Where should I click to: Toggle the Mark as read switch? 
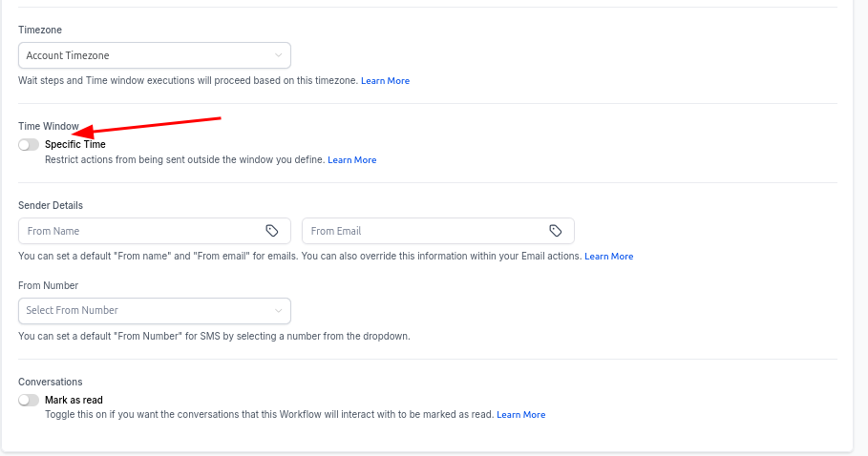[29, 401]
